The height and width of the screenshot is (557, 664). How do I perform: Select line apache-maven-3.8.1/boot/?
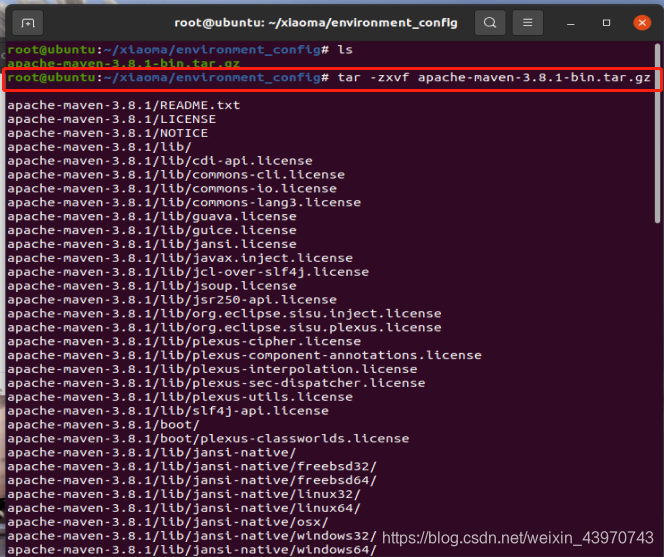[103, 425]
